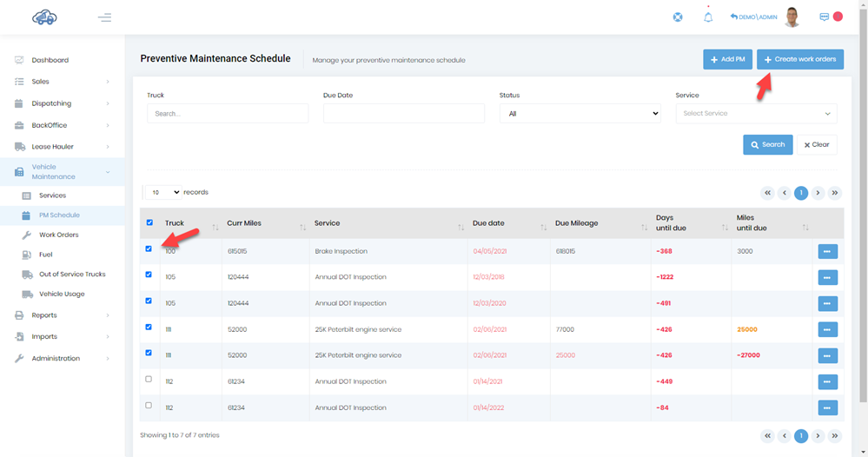Go to last page, top pagination
Image resolution: width=868 pixels, height=457 pixels.
(835, 193)
